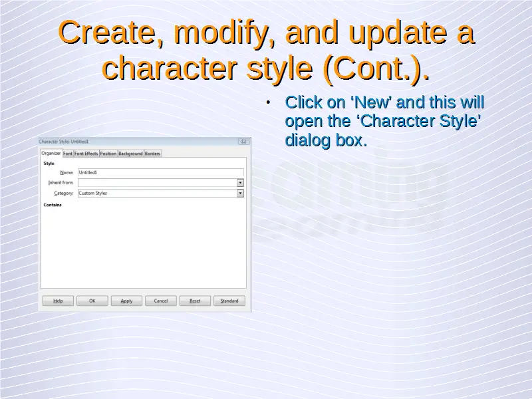The height and width of the screenshot is (399, 532).
Task: Click the Reset button
Action: [195, 301]
